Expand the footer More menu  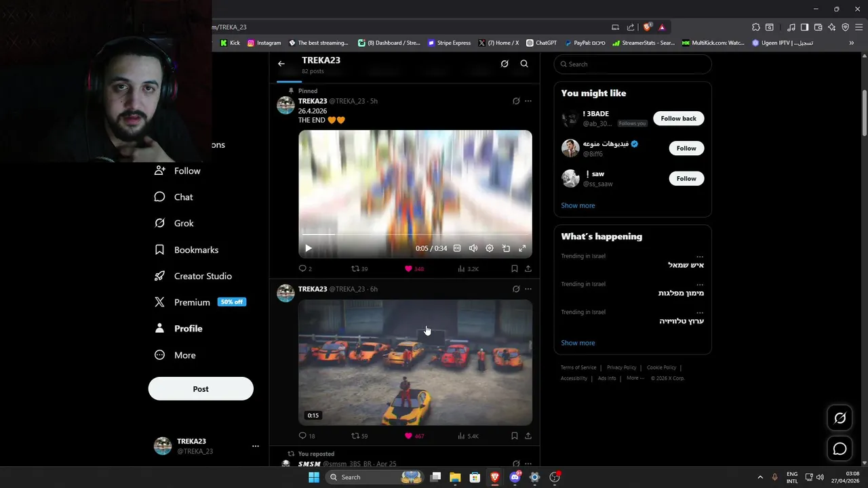tap(635, 378)
